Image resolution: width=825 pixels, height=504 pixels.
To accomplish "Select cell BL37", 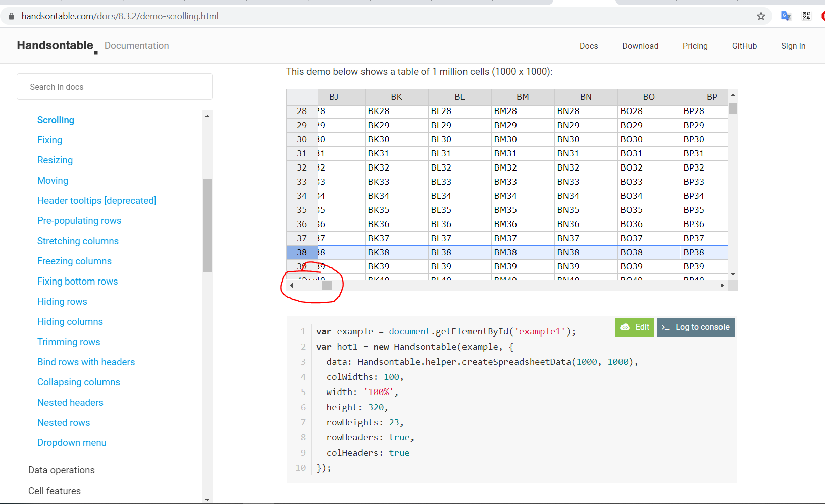I will [x=460, y=238].
